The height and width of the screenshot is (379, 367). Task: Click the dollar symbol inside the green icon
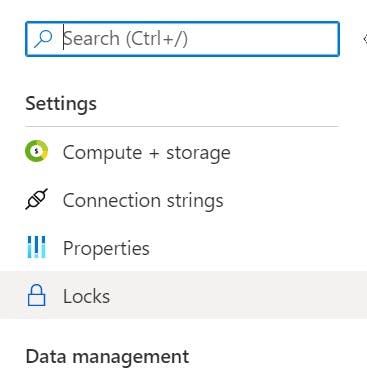pyautogui.click(x=36, y=152)
